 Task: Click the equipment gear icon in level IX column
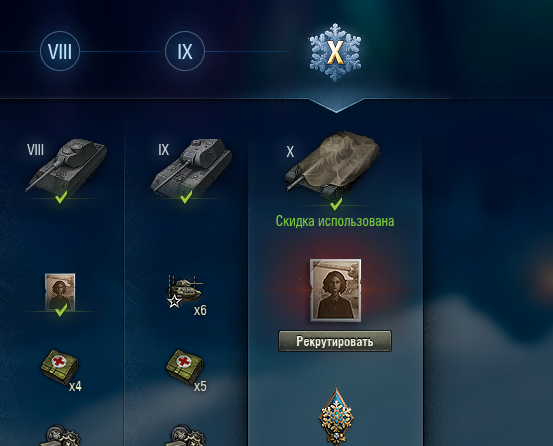coord(184,435)
